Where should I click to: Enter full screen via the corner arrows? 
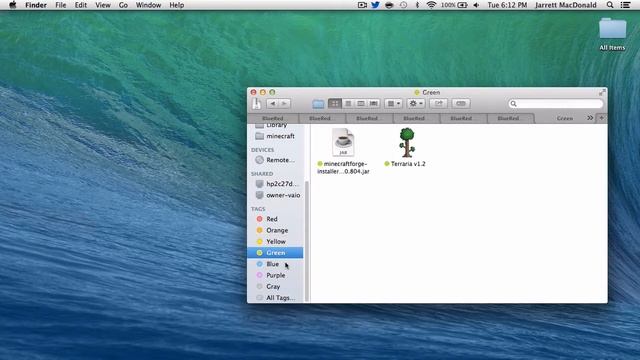coord(602,93)
